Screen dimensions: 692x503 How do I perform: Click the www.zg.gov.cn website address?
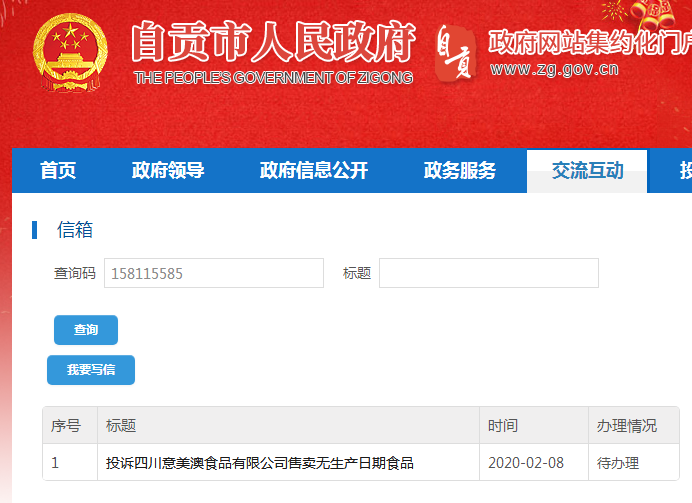point(554,69)
